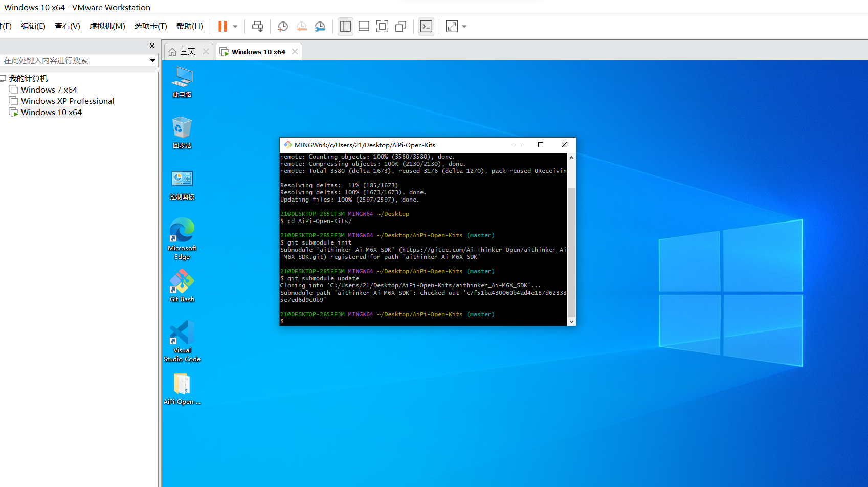
Task: Revert the VM to its previous snapshot
Action: point(302,26)
